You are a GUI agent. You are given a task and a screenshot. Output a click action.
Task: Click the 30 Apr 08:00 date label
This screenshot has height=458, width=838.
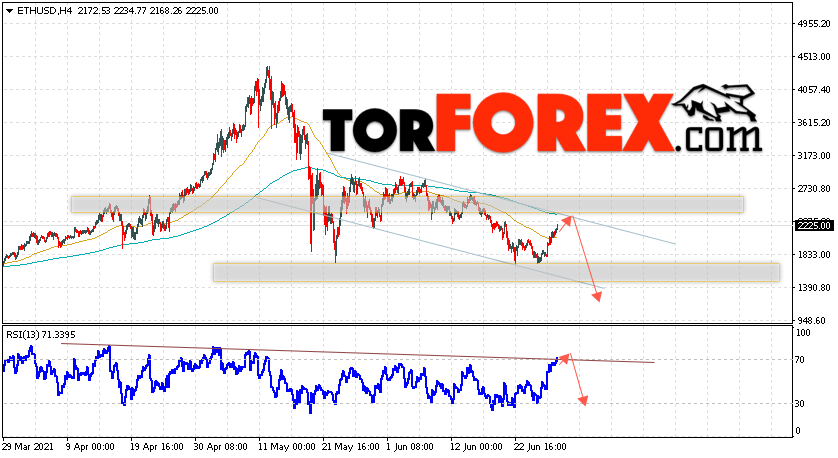click(220, 447)
